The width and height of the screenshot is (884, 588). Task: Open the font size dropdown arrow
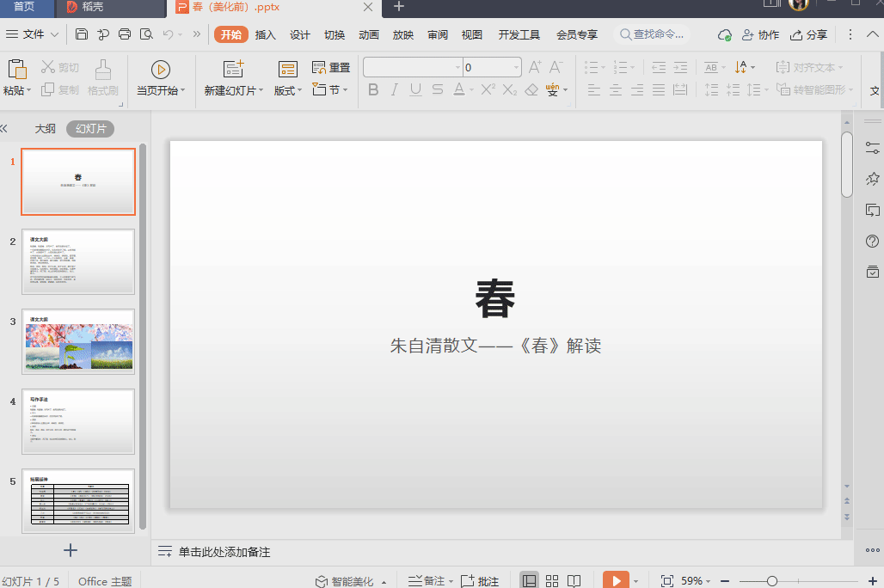click(516, 68)
